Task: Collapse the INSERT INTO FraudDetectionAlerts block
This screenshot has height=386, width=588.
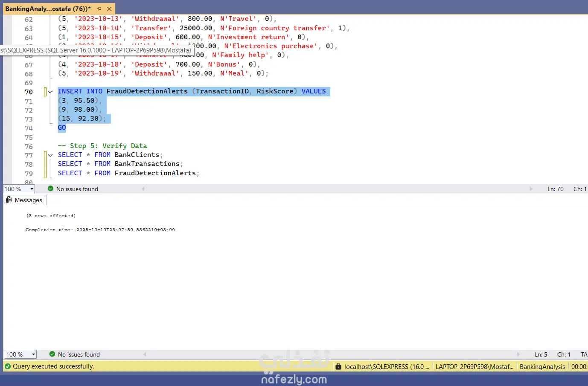Action: point(50,92)
